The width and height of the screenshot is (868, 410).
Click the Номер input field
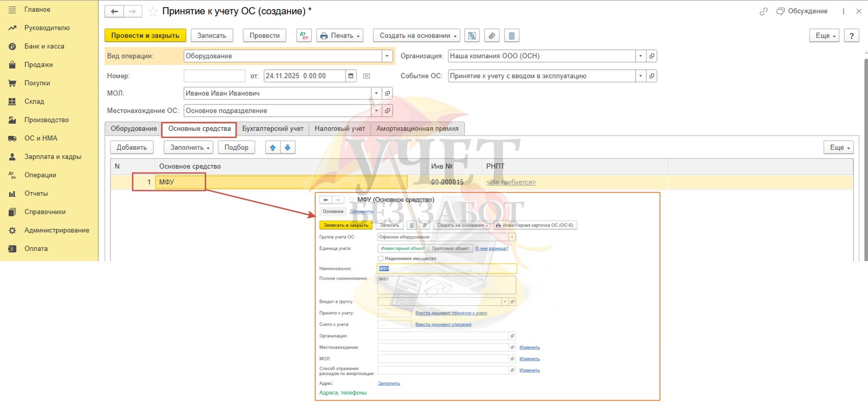point(214,76)
